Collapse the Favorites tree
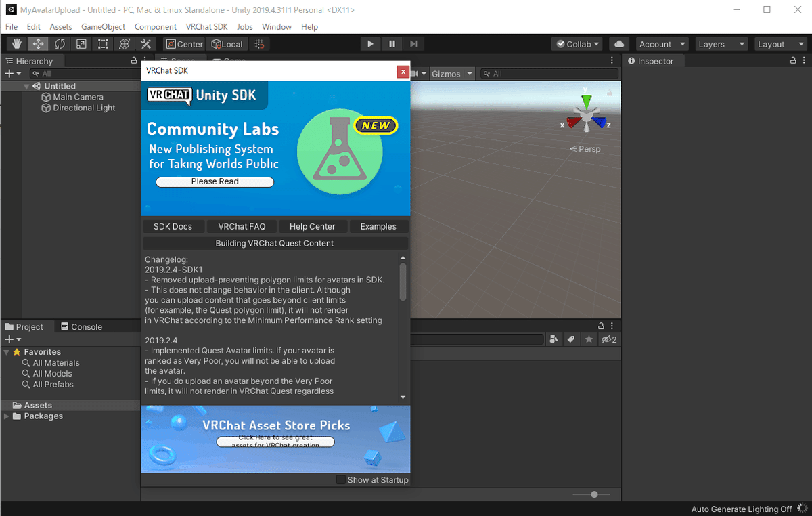This screenshot has height=516, width=812. [x=6, y=352]
